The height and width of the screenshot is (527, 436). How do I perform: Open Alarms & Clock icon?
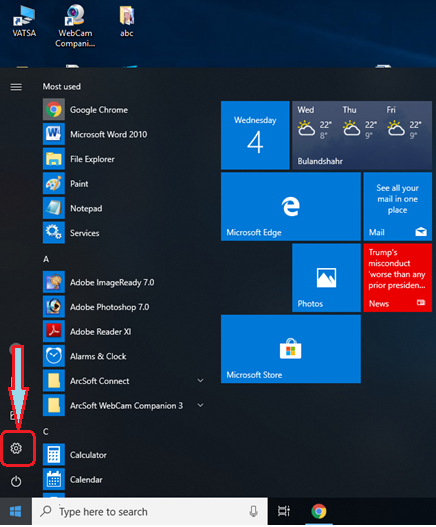(54, 356)
